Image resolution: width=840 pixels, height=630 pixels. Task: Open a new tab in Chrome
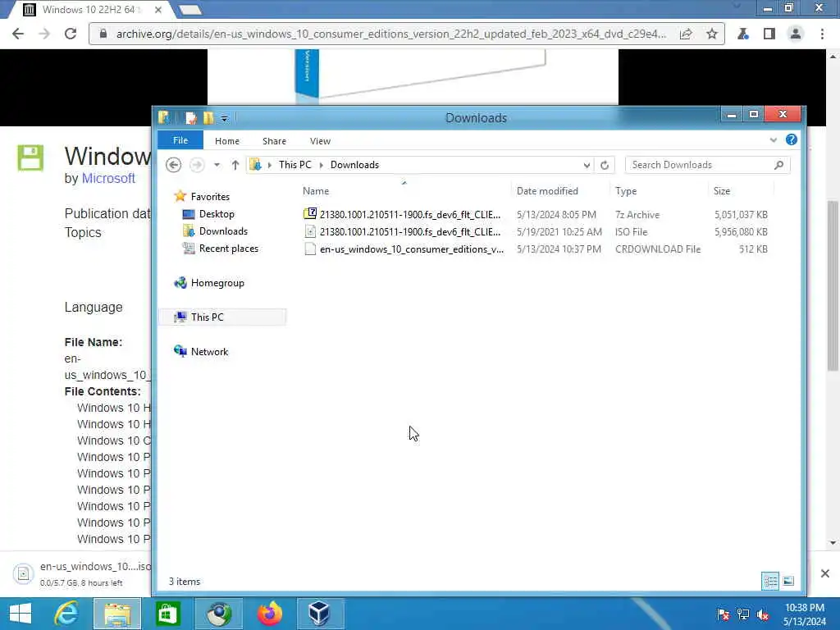pyautogui.click(x=190, y=10)
